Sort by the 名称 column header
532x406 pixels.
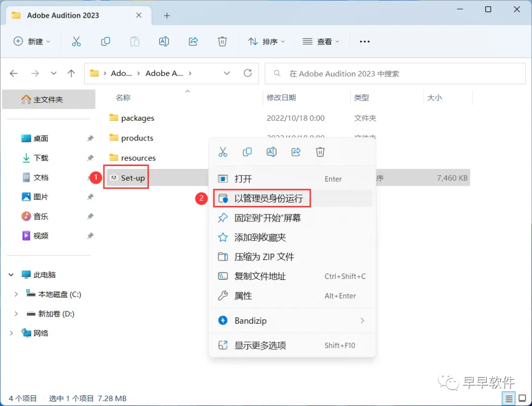tap(123, 98)
